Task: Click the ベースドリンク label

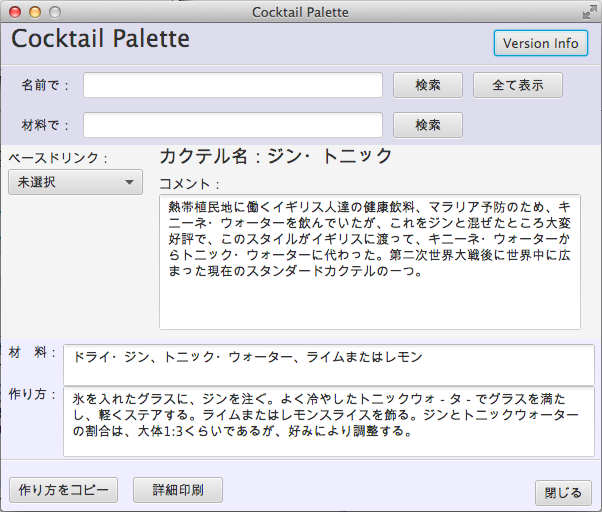Action: click(58, 158)
